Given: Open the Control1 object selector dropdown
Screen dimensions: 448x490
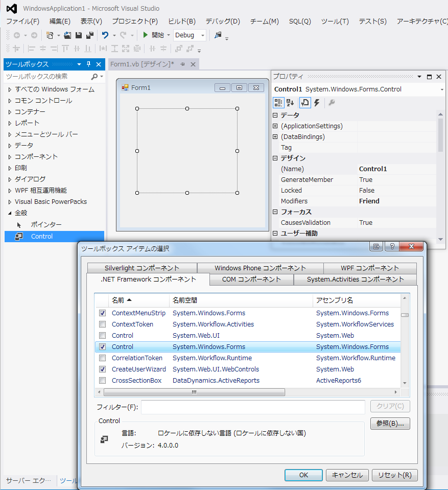Looking at the screenshot, I should click(442, 89).
